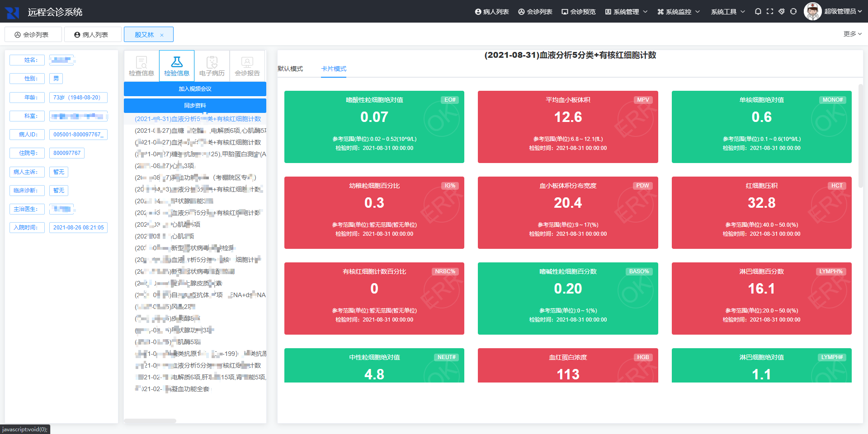Click the LYMPH% value 16.1
The image size is (868, 434).
762,289
